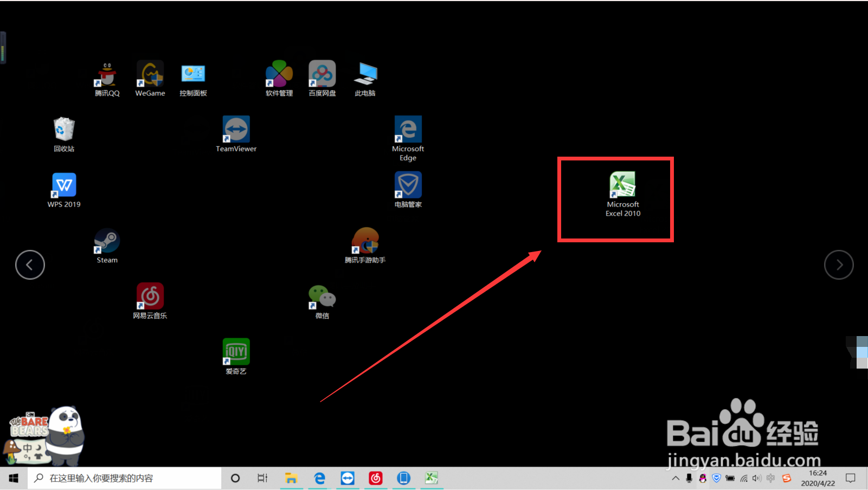Open File Explorer from taskbar
868x490 pixels.
[291, 478]
